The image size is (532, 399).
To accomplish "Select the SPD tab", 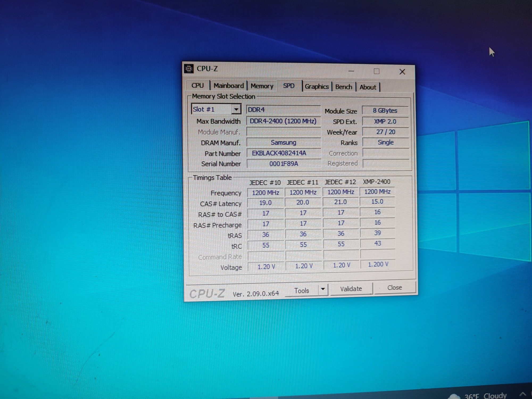I will 289,86.
